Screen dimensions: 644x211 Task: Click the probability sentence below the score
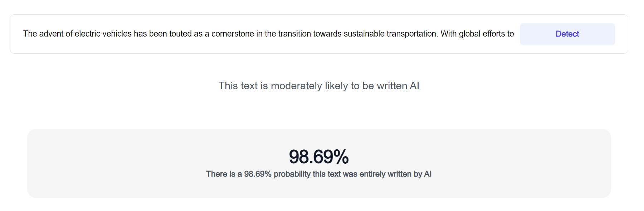point(319,174)
